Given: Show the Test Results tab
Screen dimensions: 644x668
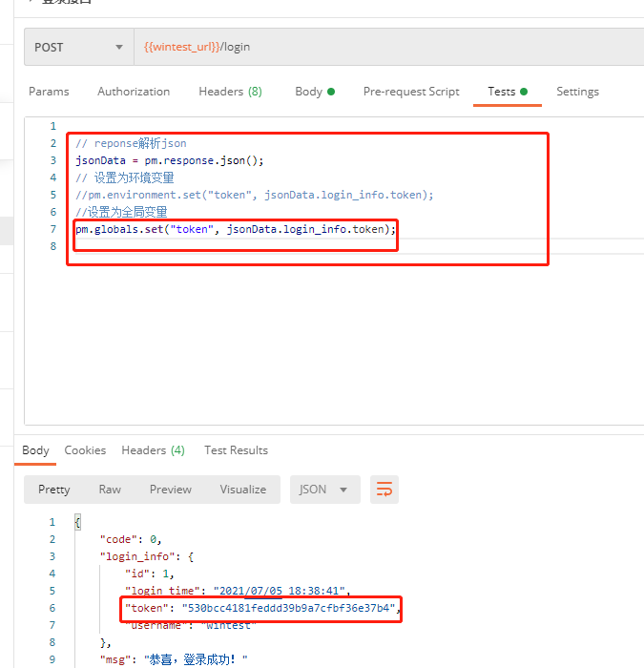Looking at the screenshot, I should tap(236, 450).
